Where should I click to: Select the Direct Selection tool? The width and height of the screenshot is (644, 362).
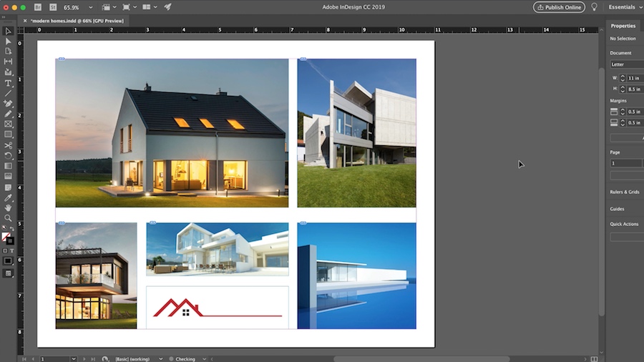(x=8, y=41)
